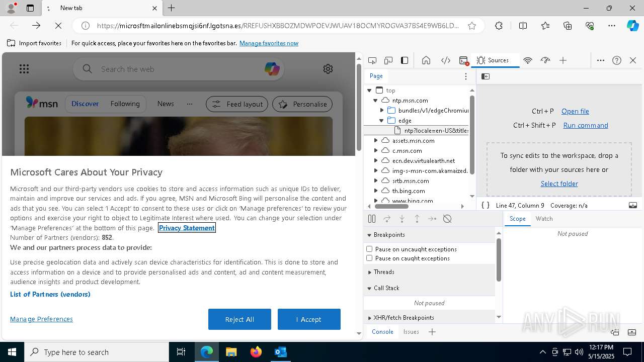Expand c.msn.com domain node
The width and height of the screenshot is (644, 362).
click(375, 150)
